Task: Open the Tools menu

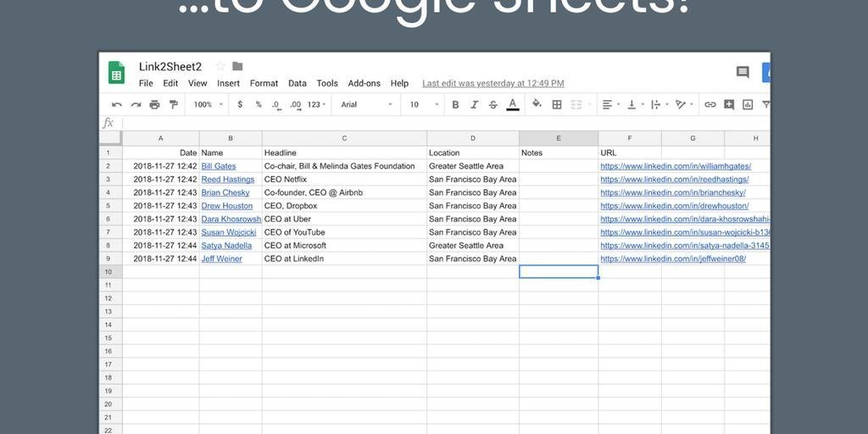Action: pyautogui.click(x=327, y=84)
